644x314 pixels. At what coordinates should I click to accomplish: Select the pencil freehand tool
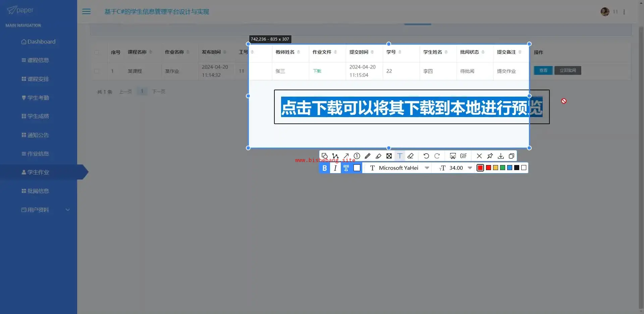[368, 156]
